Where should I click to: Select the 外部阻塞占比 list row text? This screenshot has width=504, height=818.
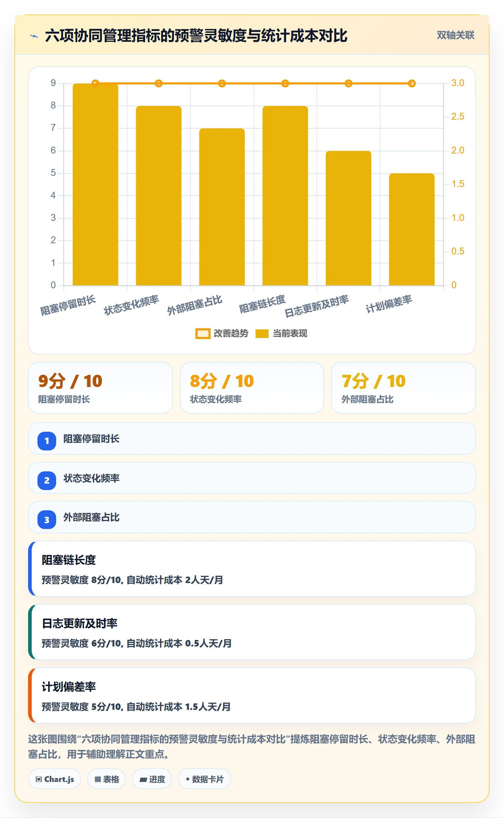coord(91,517)
